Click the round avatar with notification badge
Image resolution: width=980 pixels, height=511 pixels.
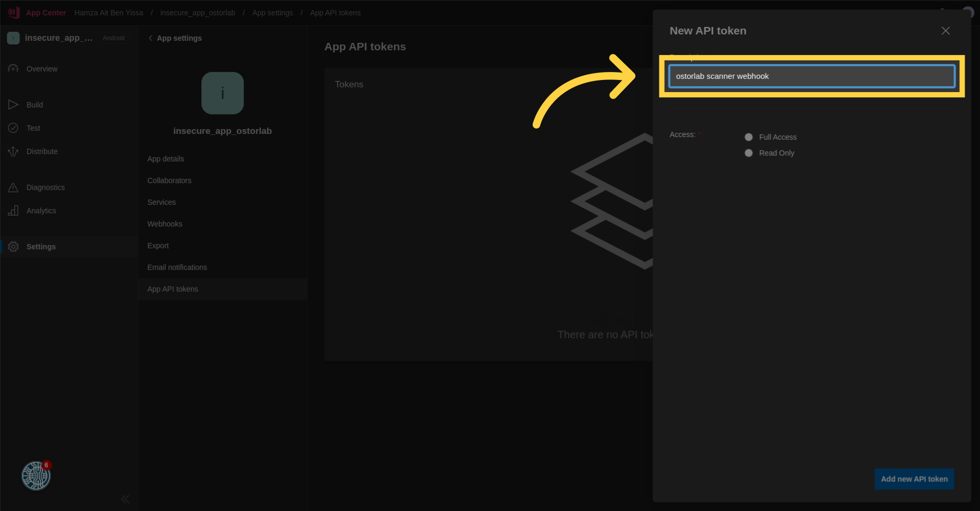click(x=36, y=476)
